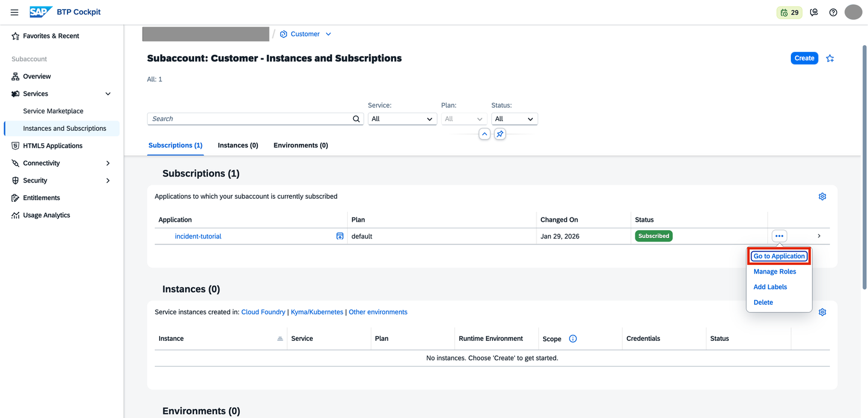The width and height of the screenshot is (868, 418).
Task: Click the Instance column sort icon
Action: point(280,338)
